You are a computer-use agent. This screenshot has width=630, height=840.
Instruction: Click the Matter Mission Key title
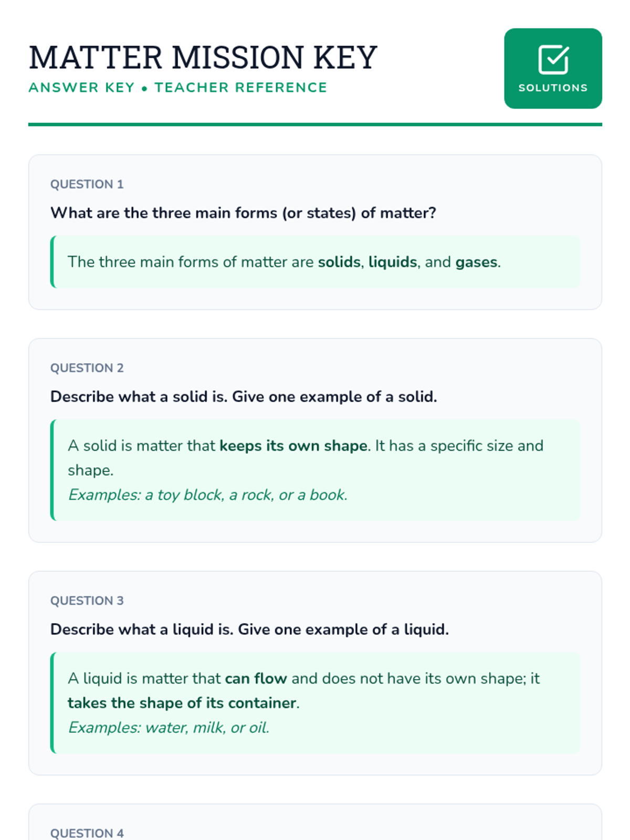(203, 57)
